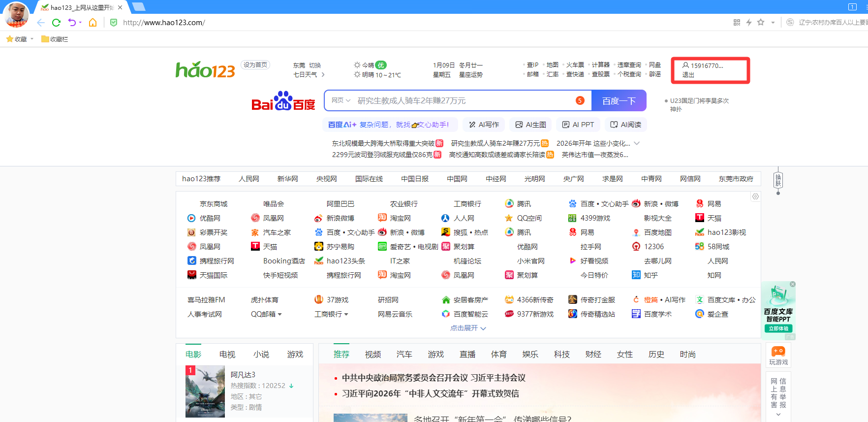This screenshot has height=422, width=868.
Task: Open the 视频 news tab
Action: [x=373, y=355]
